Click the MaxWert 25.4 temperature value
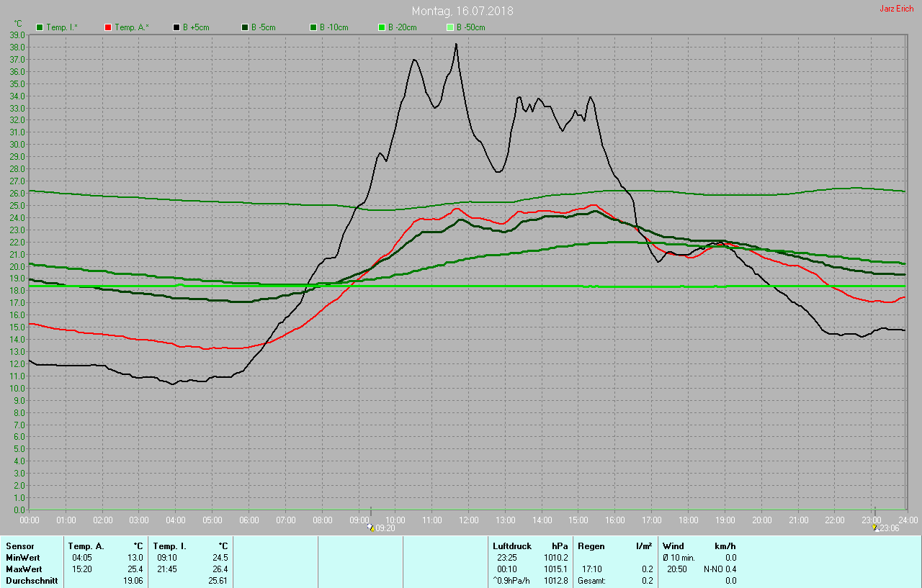The width and height of the screenshot is (922, 588). 135,569
